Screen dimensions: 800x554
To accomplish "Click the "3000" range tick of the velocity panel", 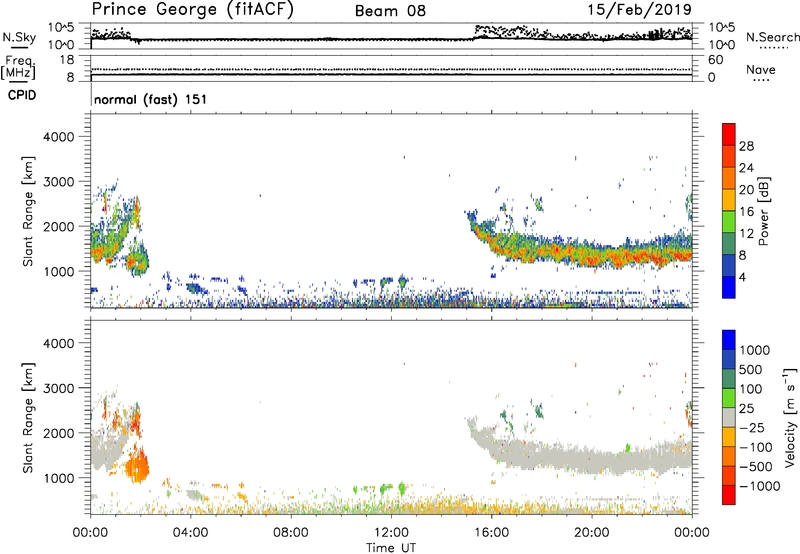I will [x=58, y=388].
